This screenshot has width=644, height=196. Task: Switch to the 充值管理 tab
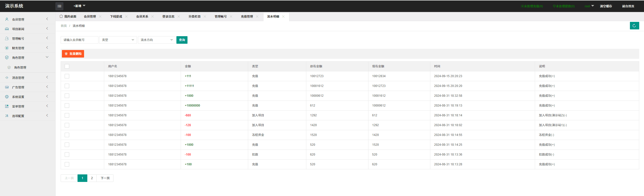(247, 17)
